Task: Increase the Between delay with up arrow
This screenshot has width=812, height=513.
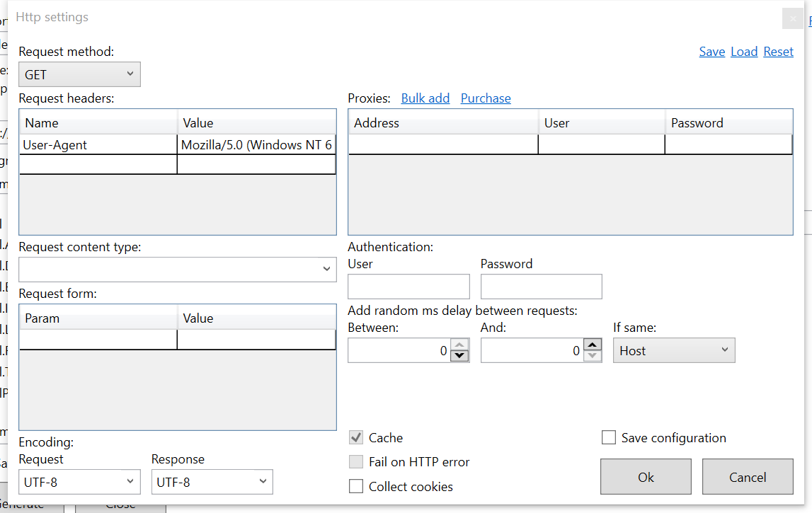Action: pyautogui.click(x=459, y=345)
